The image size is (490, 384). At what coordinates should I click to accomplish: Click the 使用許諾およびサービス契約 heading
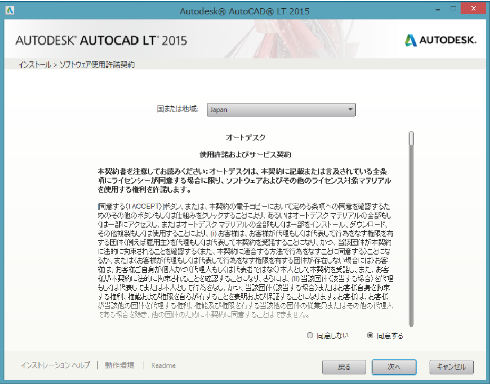[x=245, y=154]
